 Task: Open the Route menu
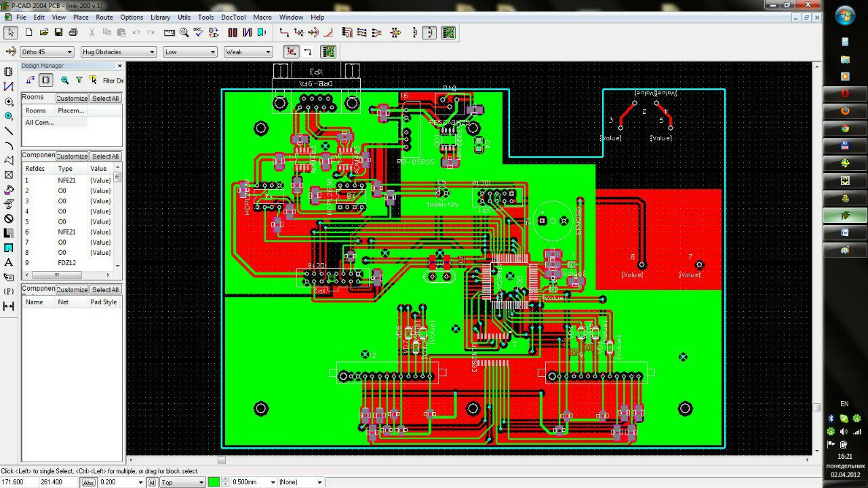[x=104, y=17]
